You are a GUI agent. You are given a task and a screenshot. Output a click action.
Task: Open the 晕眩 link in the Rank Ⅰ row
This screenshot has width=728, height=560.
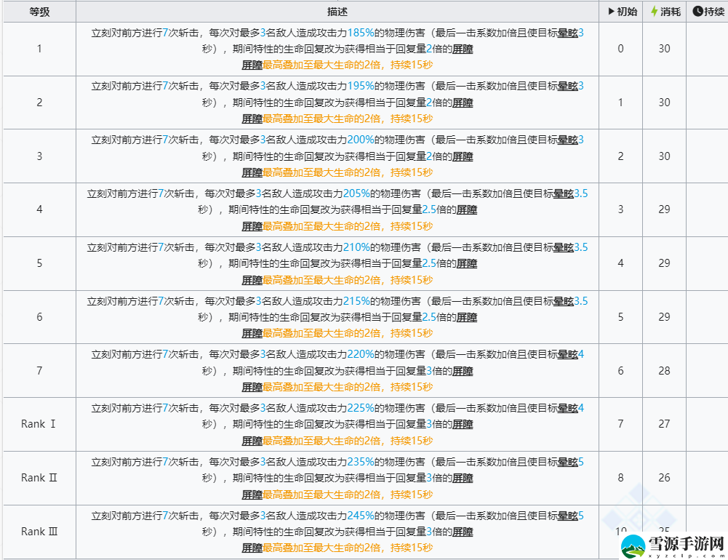(x=567, y=409)
